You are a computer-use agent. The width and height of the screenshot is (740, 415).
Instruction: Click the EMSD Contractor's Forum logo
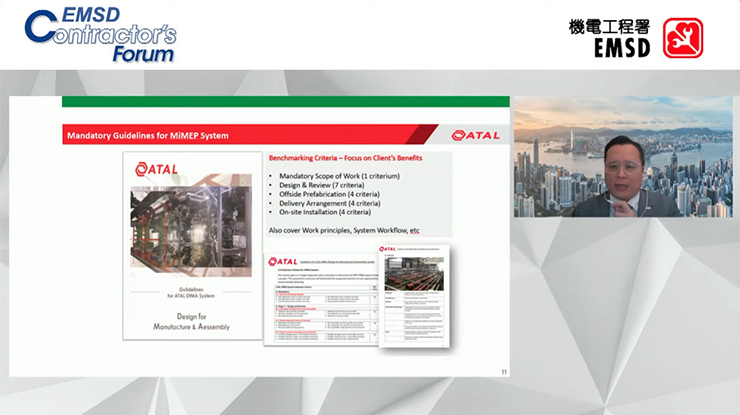[101, 35]
